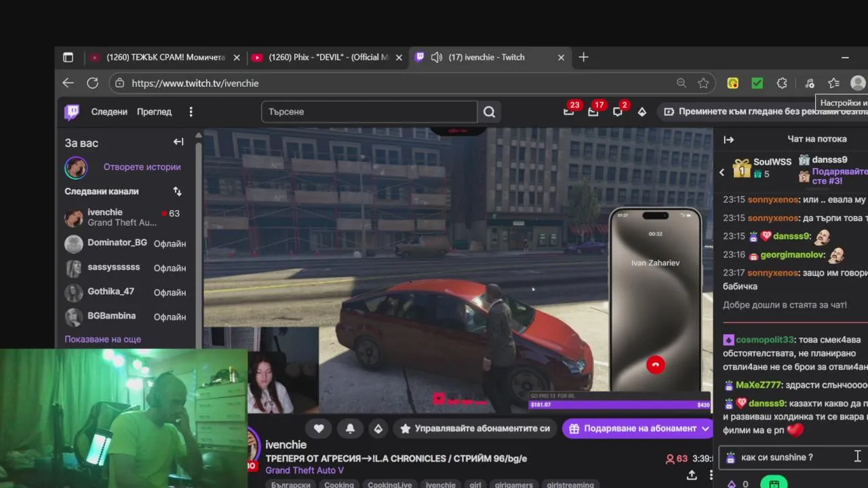Open the browser profile avatar
The image size is (868, 488).
[858, 83]
